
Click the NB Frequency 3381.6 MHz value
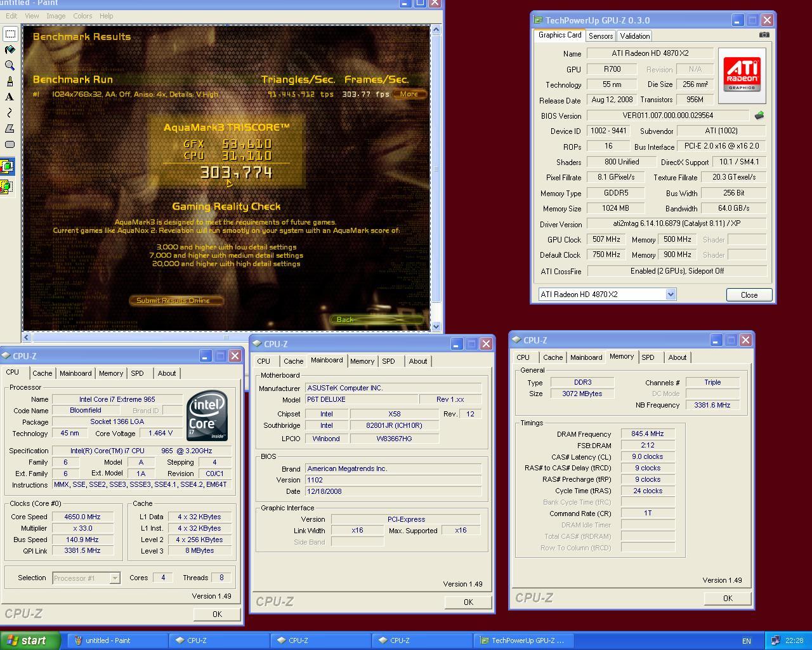click(x=712, y=405)
